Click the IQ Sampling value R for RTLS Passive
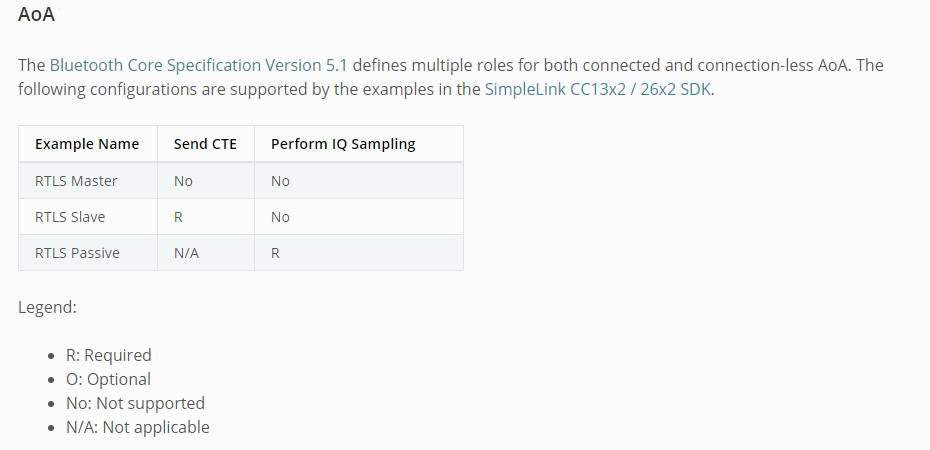Image resolution: width=930 pixels, height=450 pixels. (275, 253)
